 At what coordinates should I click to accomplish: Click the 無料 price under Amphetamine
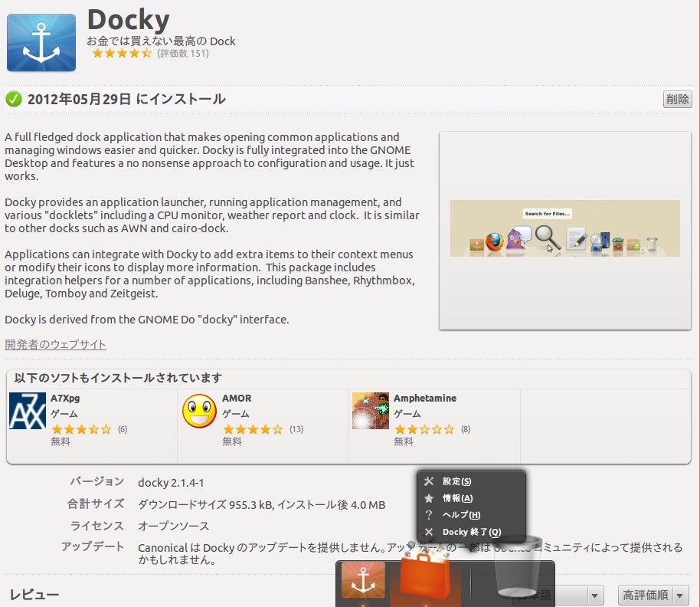403,441
